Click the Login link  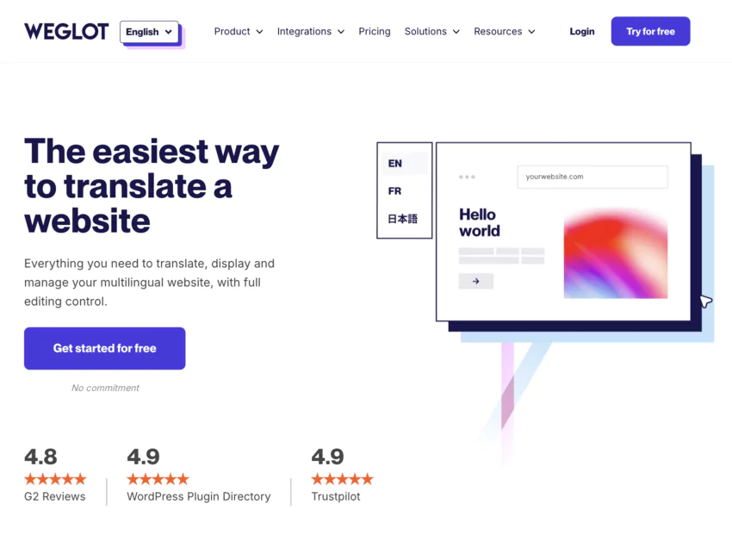coord(581,31)
